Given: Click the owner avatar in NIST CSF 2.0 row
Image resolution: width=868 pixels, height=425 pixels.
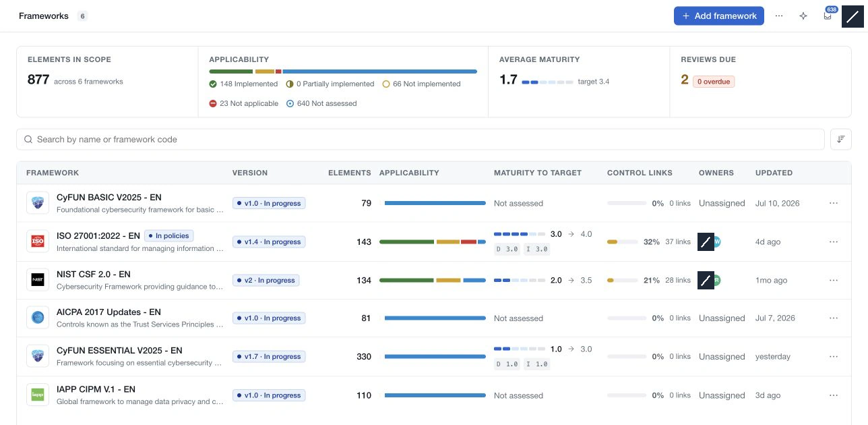Looking at the screenshot, I should tap(706, 280).
